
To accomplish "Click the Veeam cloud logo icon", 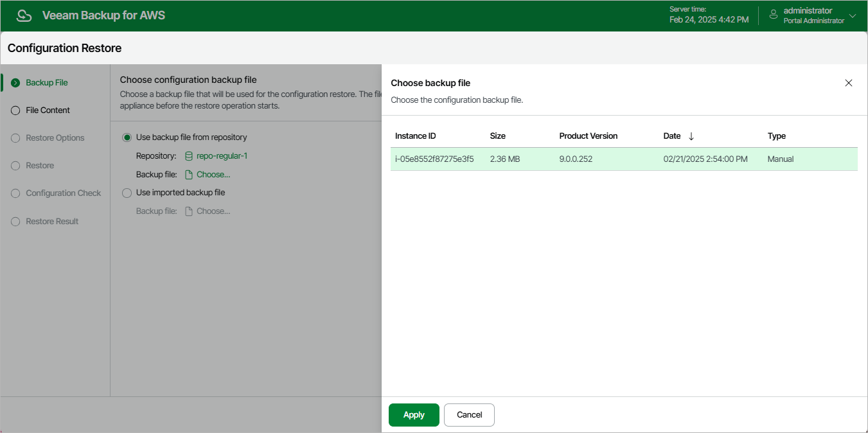I will click(24, 15).
